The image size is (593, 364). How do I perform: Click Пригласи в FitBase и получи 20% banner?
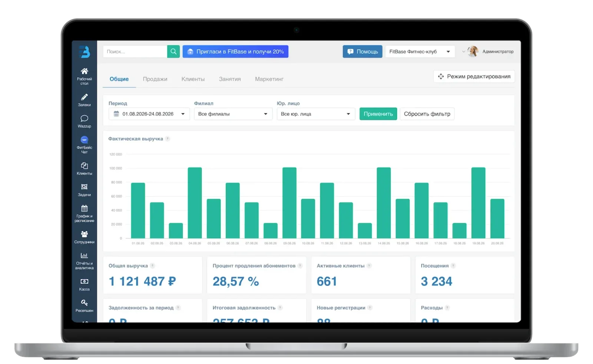[x=235, y=51]
